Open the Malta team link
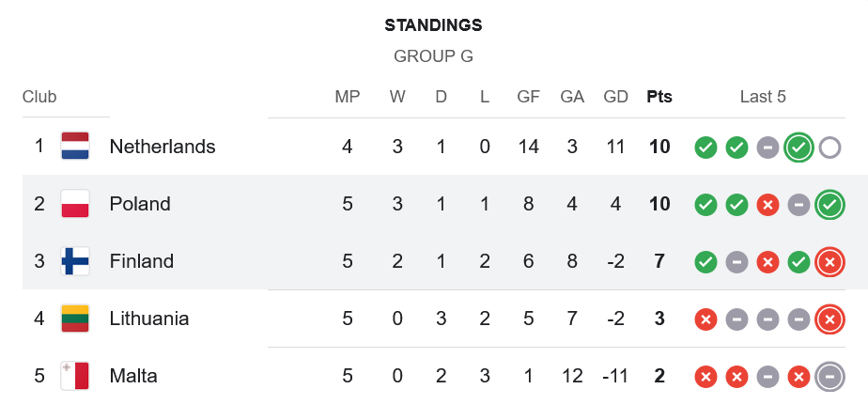The image size is (868, 420). tap(133, 376)
